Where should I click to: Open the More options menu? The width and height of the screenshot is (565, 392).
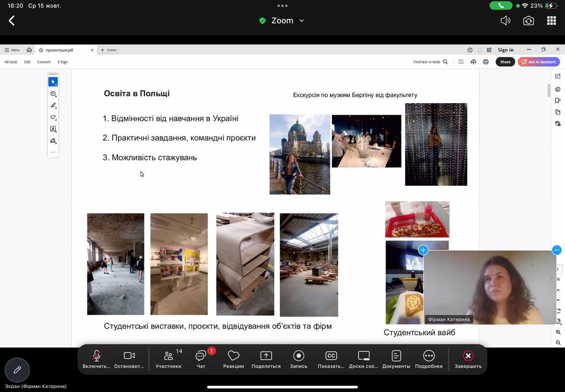(429, 359)
